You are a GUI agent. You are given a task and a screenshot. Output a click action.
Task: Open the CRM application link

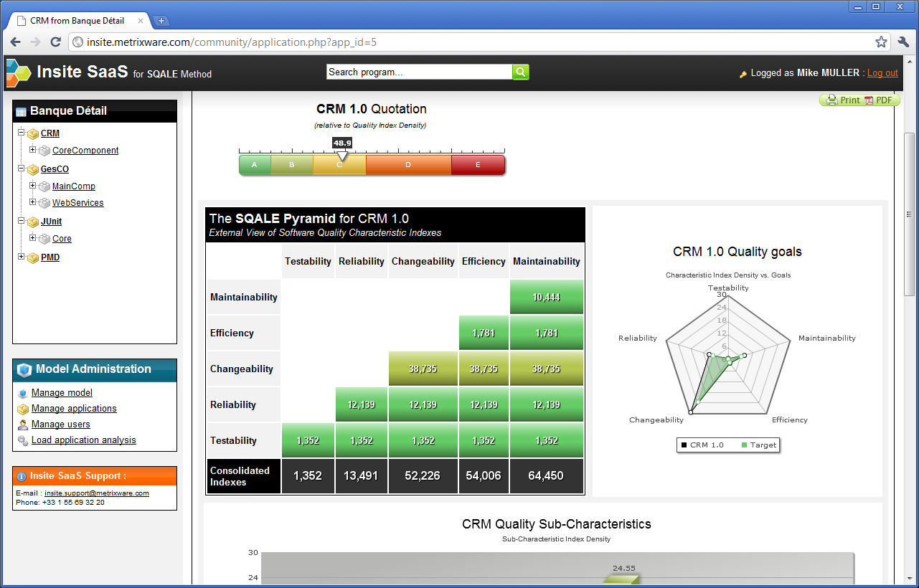pyautogui.click(x=50, y=133)
